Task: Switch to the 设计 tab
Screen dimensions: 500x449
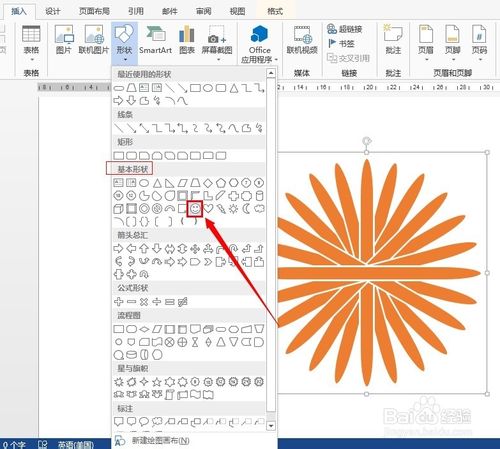Action: pos(53,11)
